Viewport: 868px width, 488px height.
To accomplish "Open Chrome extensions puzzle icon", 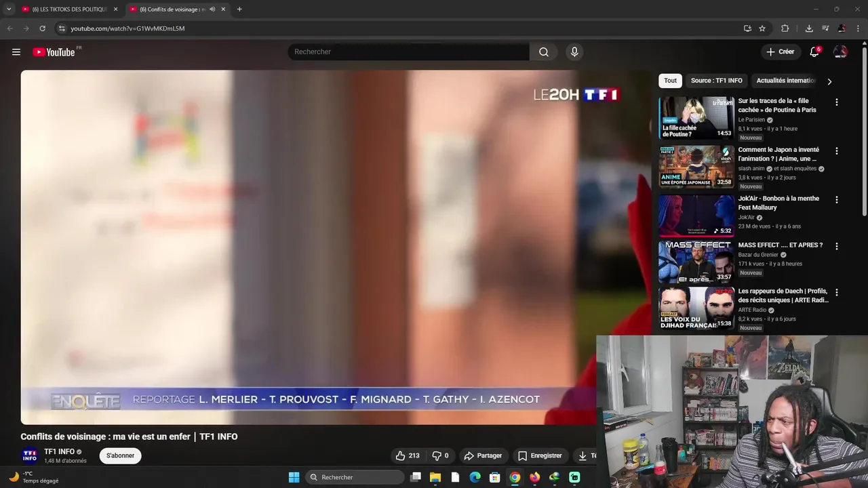I will click(785, 28).
